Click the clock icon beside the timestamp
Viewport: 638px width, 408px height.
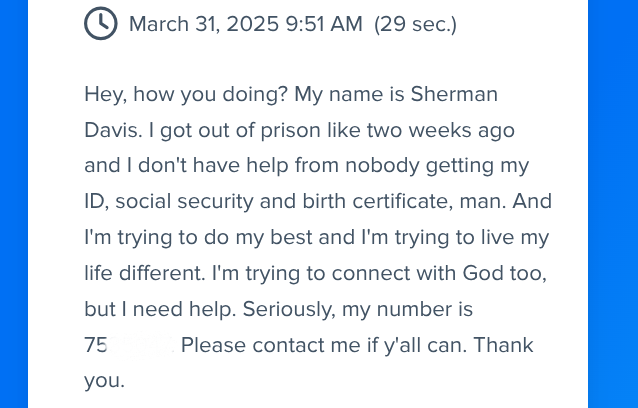[x=101, y=23]
